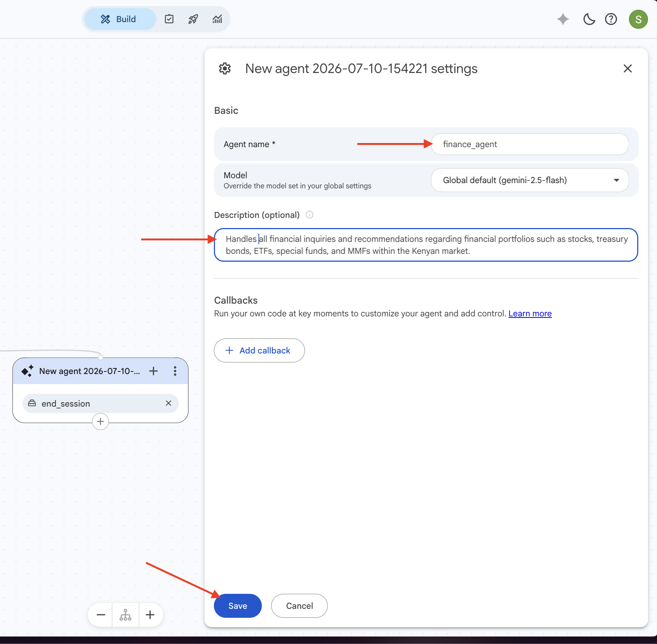The height and width of the screenshot is (644, 657).
Task: Close the agent settings panel
Action: coord(628,69)
